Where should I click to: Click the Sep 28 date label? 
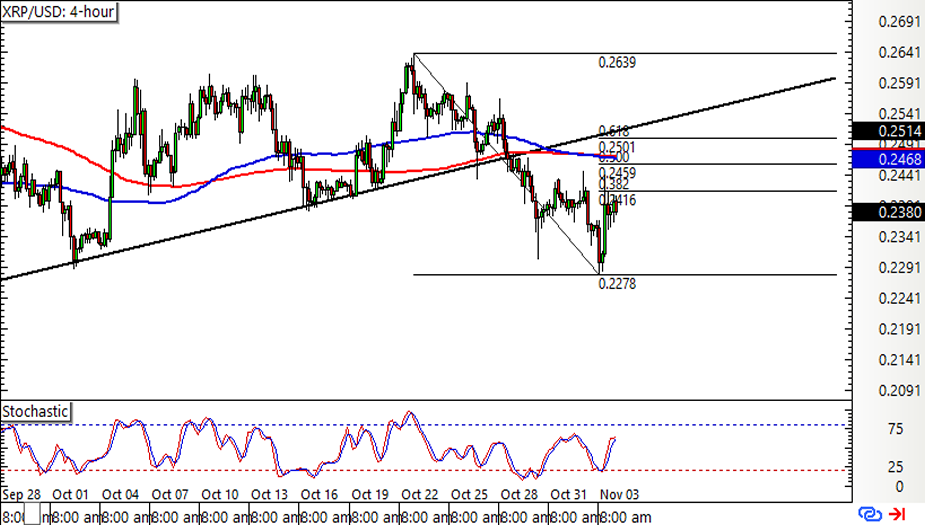21,494
